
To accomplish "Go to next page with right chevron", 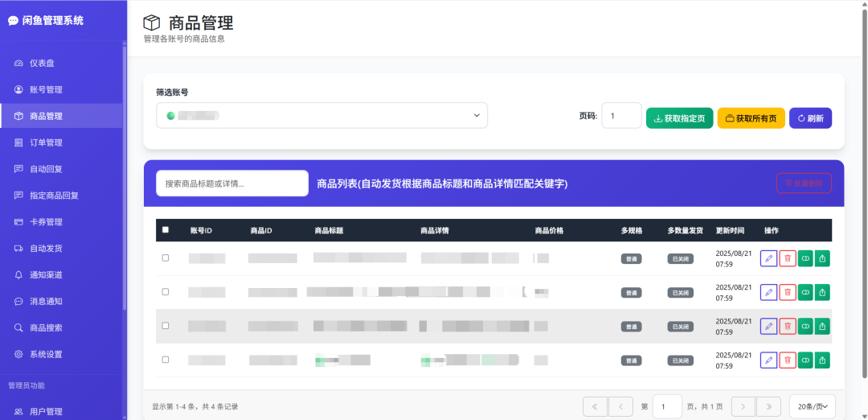I will 743,406.
